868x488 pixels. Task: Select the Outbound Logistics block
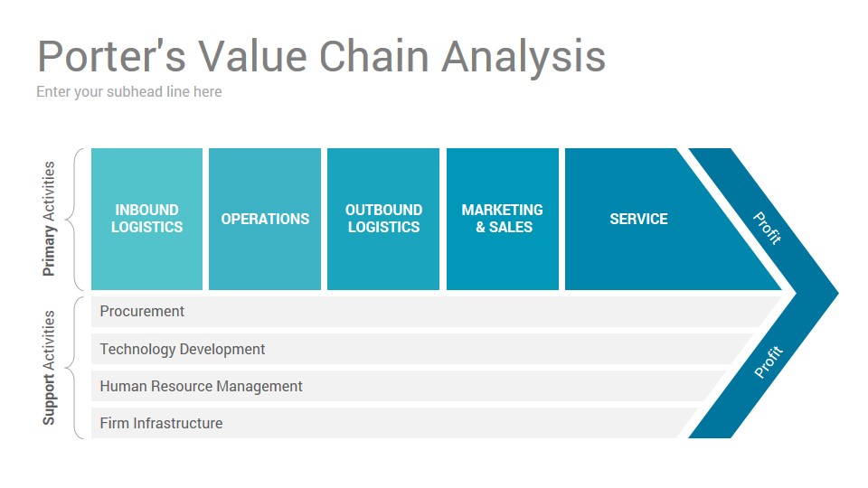click(x=383, y=219)
